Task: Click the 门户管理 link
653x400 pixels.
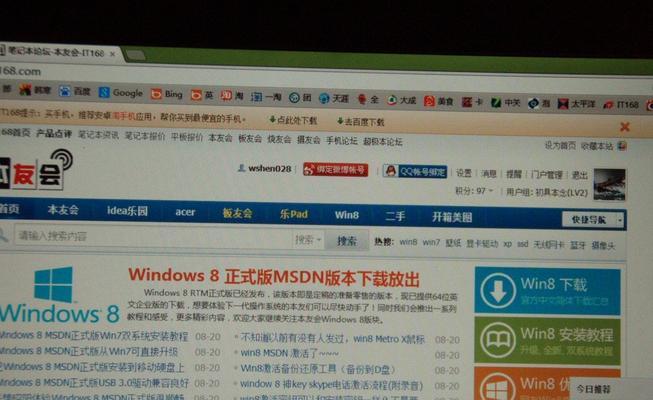Action: (x=547, y=175)
